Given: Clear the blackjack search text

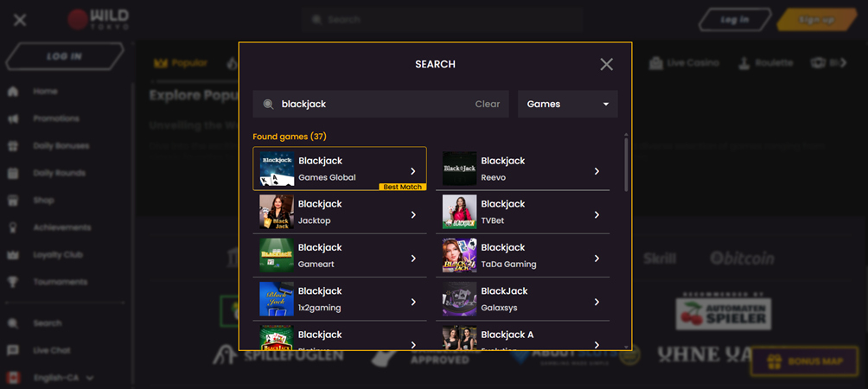Looking at the screenshot, I should point(487,104).
